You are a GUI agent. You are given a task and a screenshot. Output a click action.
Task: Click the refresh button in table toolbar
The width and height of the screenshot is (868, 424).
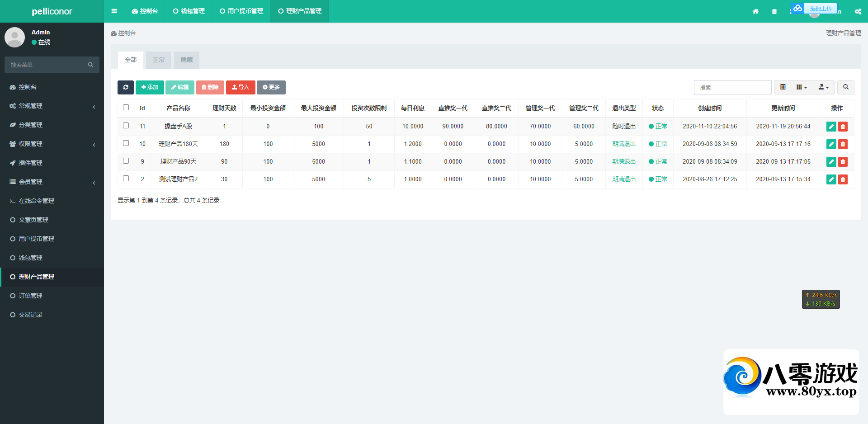[126, 87]
